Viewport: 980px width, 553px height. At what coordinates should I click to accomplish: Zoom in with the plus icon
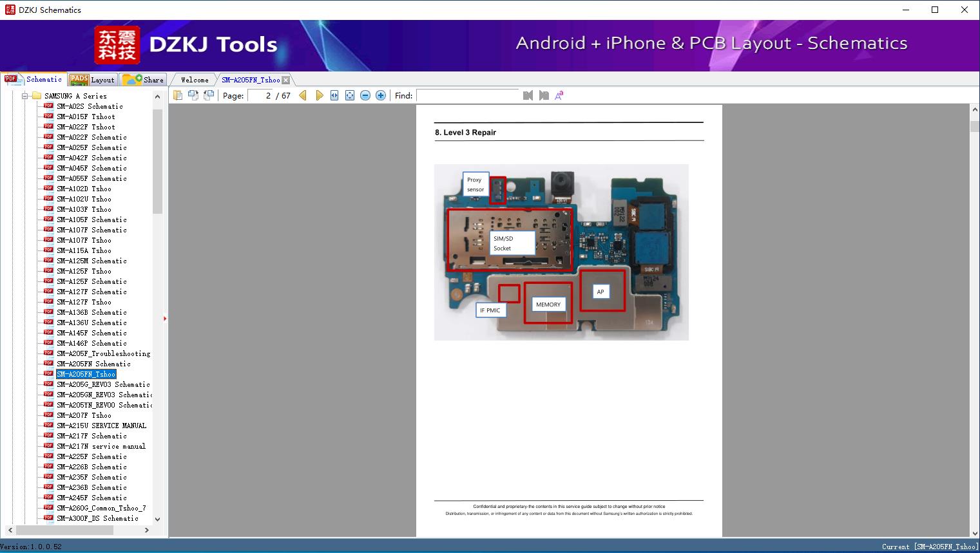point(381,95)
